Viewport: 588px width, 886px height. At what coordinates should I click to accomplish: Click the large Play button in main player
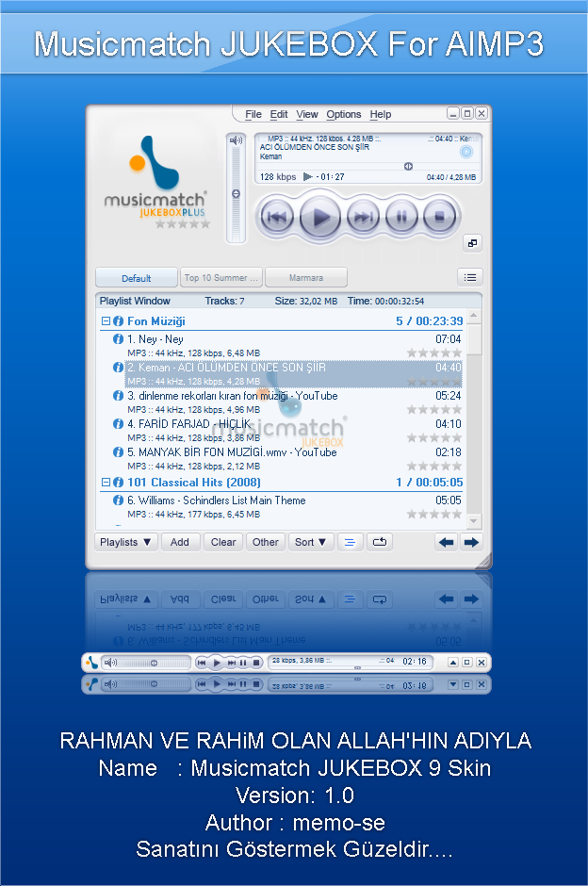pyautogui.click(x=319, y=217)
